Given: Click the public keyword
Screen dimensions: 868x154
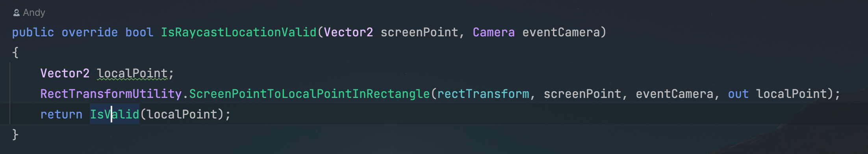Looking at the screenshot, I should (x=33, y=32).
